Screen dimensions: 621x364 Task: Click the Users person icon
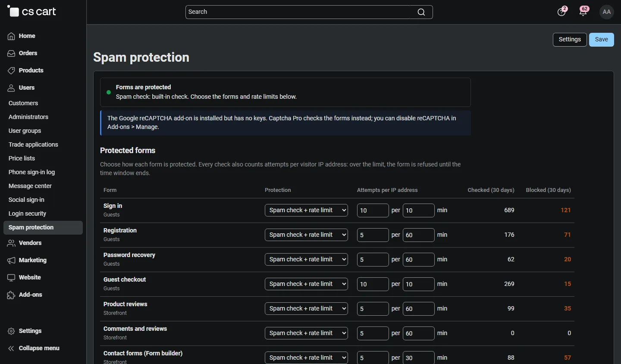(11, 88)
